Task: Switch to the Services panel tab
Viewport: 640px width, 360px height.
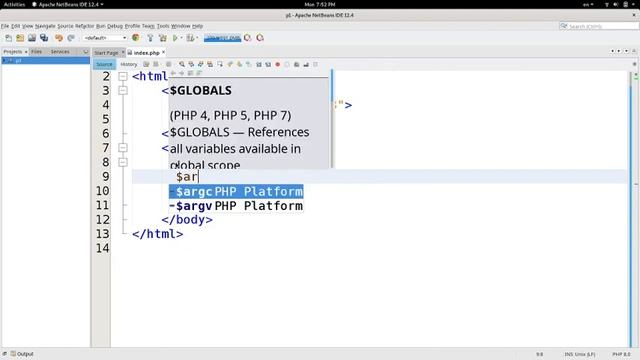Action: (x=60, y=52)
